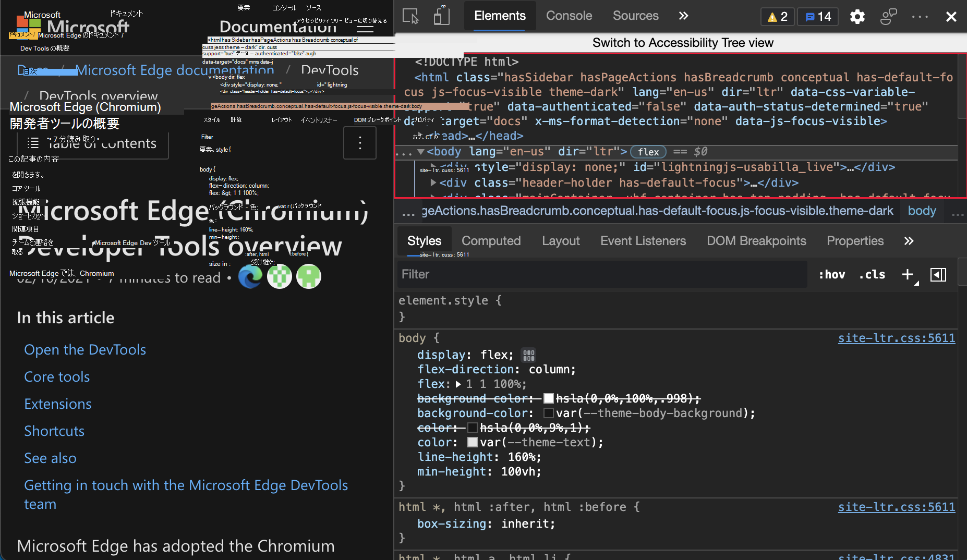Click the hsla(0,0%,9%,1) color swatch

[x=473, y=428]
